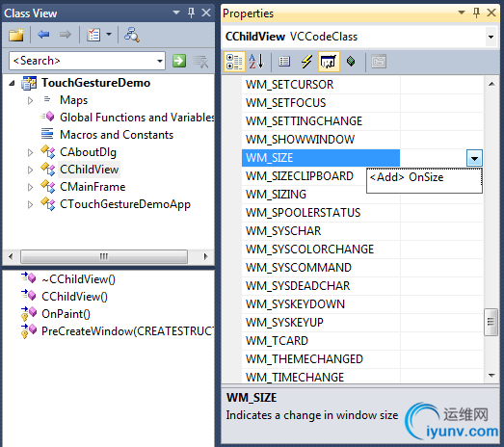The image size is (504, 447).
Task: Select the ~CChildView() destructor member
Action: pyautogui.click(x=78, y=279)
